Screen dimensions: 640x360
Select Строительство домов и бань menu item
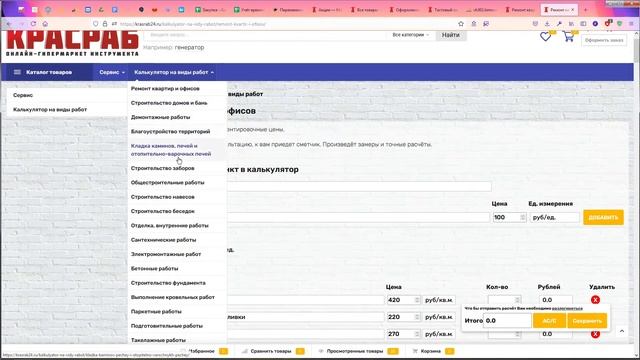tap(169, 103)
